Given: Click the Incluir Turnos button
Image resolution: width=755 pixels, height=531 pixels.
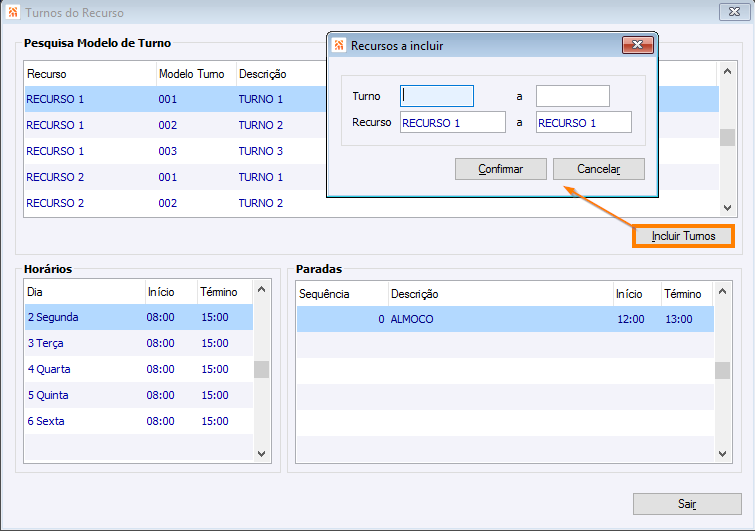Looking at the screenshot, I should point(683,236).
